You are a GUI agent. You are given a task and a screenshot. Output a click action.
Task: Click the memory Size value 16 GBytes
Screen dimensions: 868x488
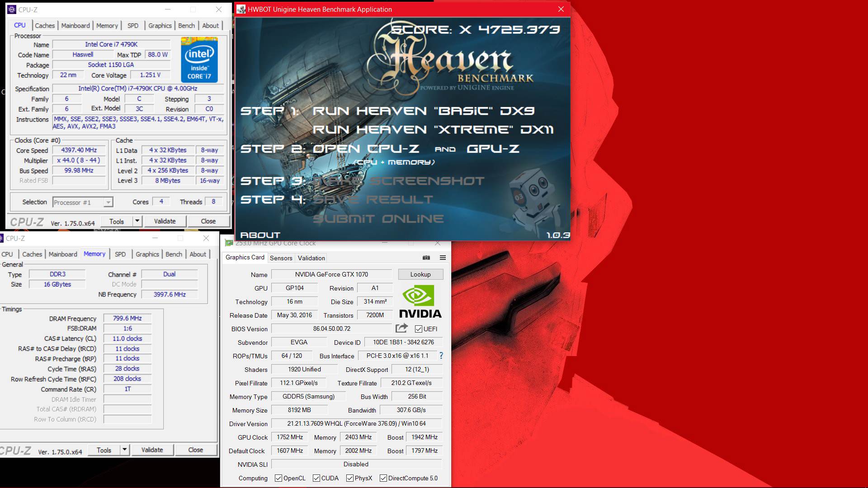coord(57,284)
